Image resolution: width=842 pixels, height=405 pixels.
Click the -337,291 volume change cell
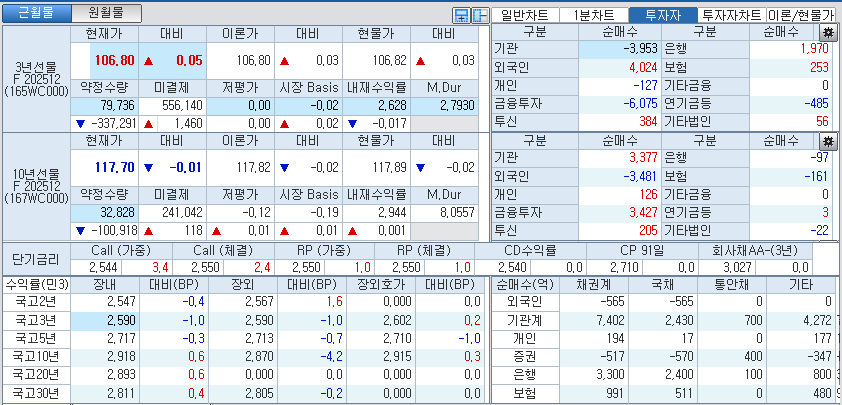[105, 124]
